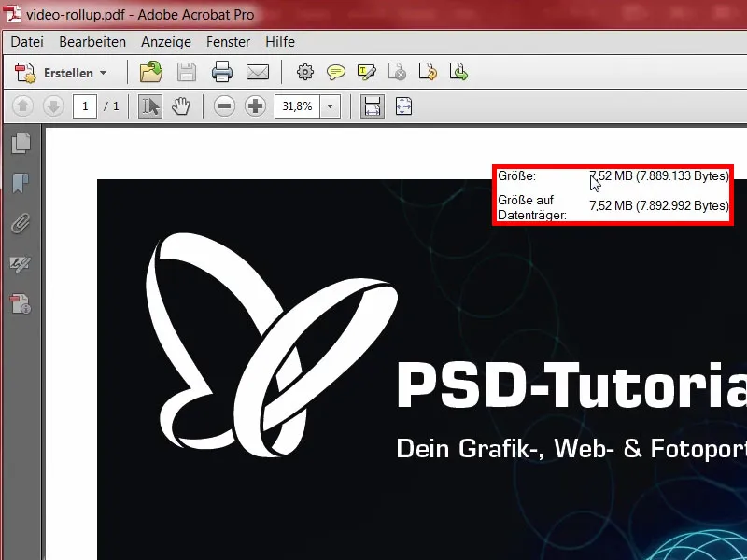
Task: Choose the text selection cursor tool
Action: tap(150, 106)
